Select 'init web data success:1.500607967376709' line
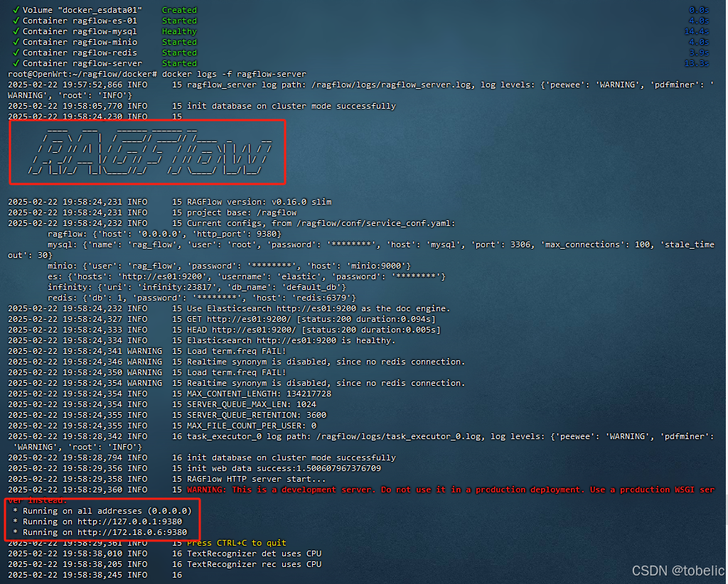 [x=284, y=468]
